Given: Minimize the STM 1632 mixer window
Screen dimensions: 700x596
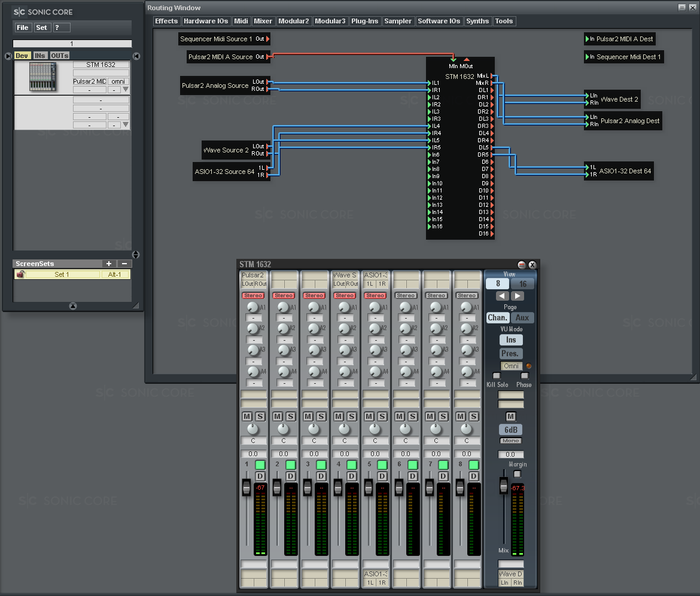Looking at the screenshot, I should point(522,265).
